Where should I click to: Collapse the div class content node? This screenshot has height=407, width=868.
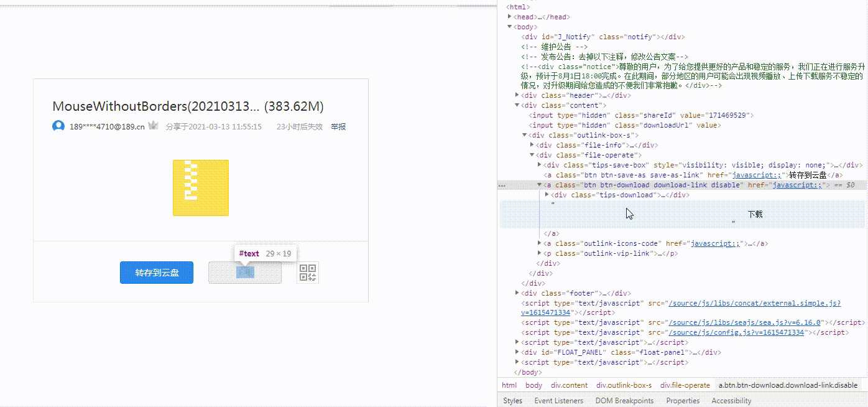pos(518,105)
